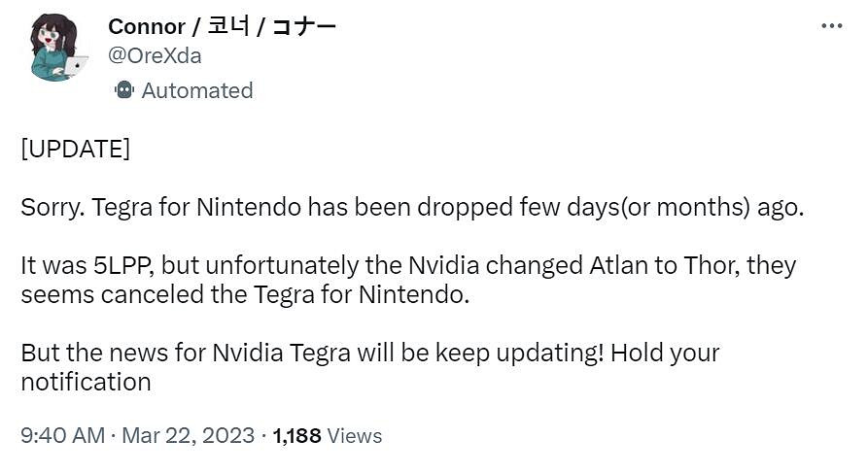Open the @OreXda handle link
The image size is (868, 473).
pyautogui.click(x=155, y=55)
